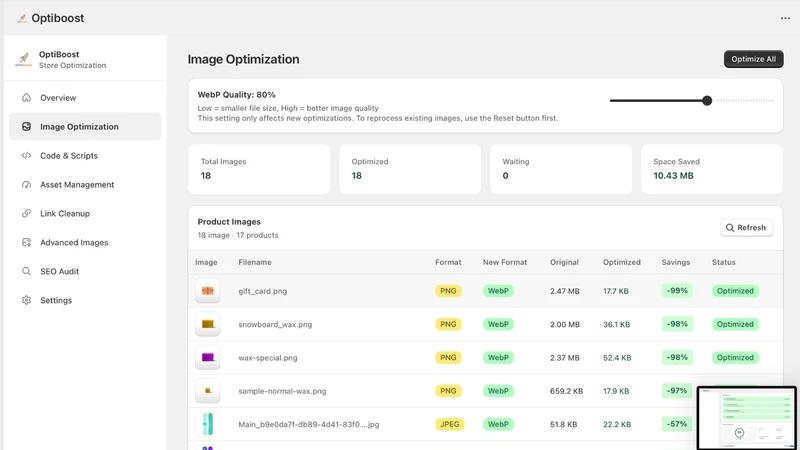Navigate to Link Cleanup
The image size is (800, 450).
pyautogui.click(x=85, y=213)
